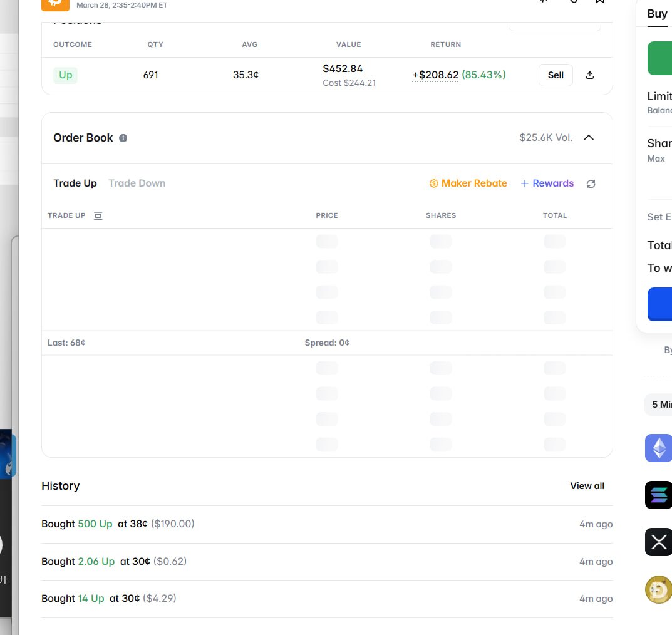Select the 5 Min timeframe chip
Screen dimensions: 672x635
coord(658,405)
